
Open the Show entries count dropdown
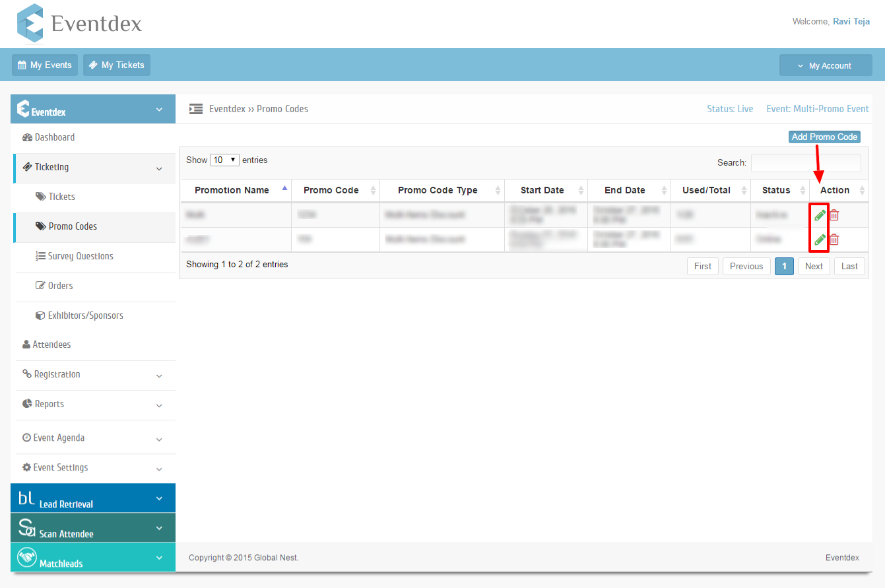pos(224,160)
